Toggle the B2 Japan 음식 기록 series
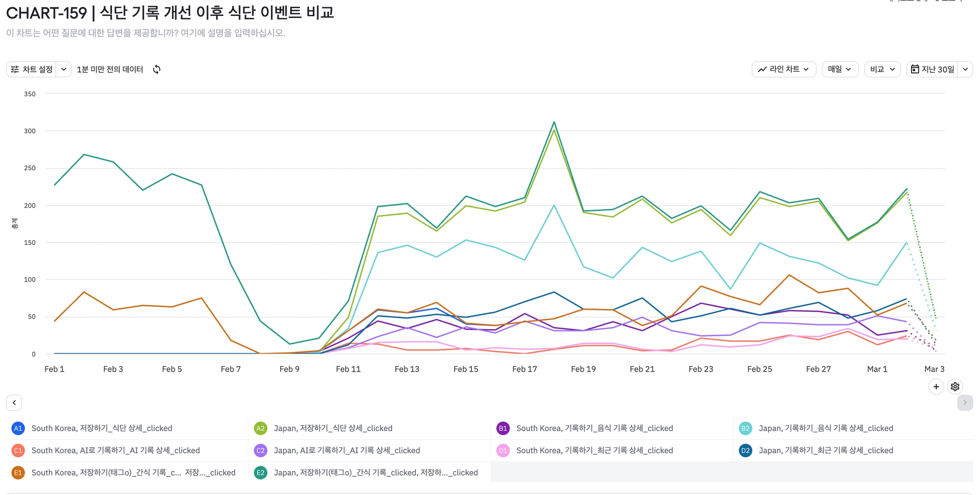 (x=825, y=428)
